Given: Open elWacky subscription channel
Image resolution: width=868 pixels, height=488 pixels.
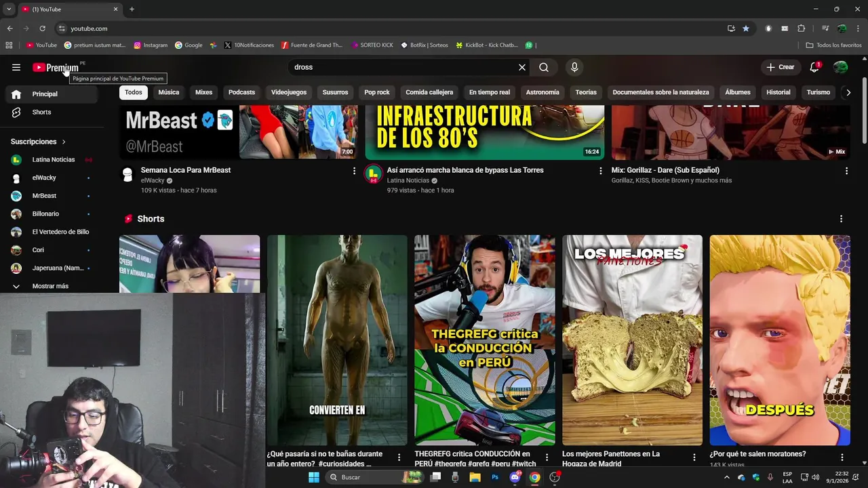Looking at the screenshot, I should pos(52,178).
